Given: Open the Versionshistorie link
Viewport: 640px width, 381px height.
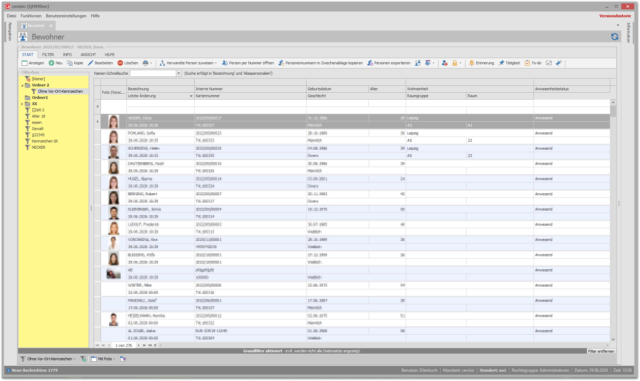Looking at the screenshot, I should (615, 16).
